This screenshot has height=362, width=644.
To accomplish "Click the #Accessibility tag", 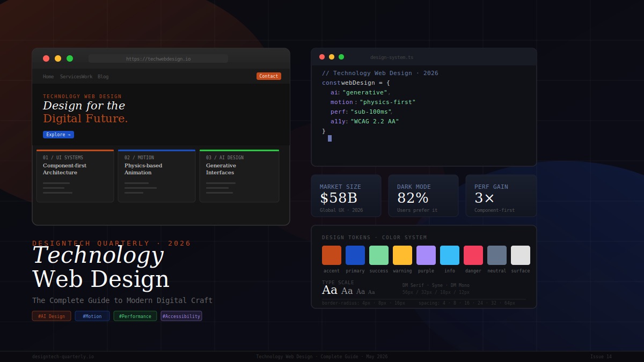I will [x=181, y=316].
